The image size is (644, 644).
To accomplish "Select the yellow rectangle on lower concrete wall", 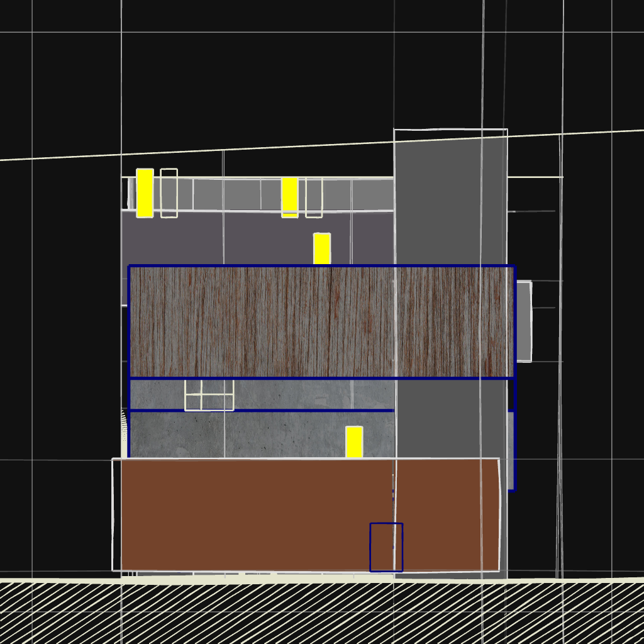I will pyautogui.click(x=354, y=442).
